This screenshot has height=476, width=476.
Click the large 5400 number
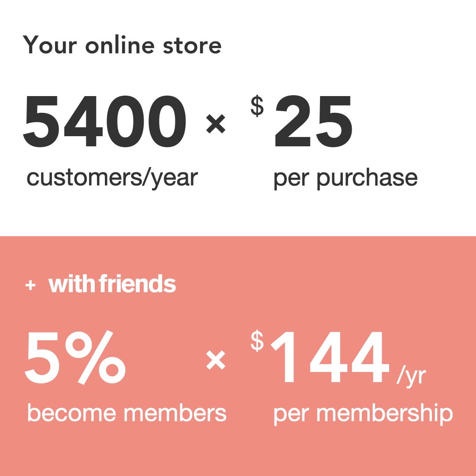pos(105,123)
